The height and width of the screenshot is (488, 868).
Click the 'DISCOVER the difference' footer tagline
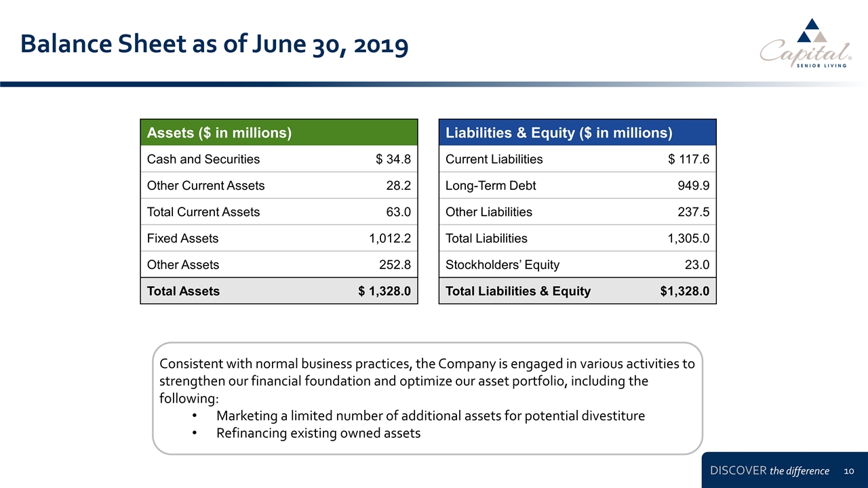pyautogui.click(x=769, y=471)
